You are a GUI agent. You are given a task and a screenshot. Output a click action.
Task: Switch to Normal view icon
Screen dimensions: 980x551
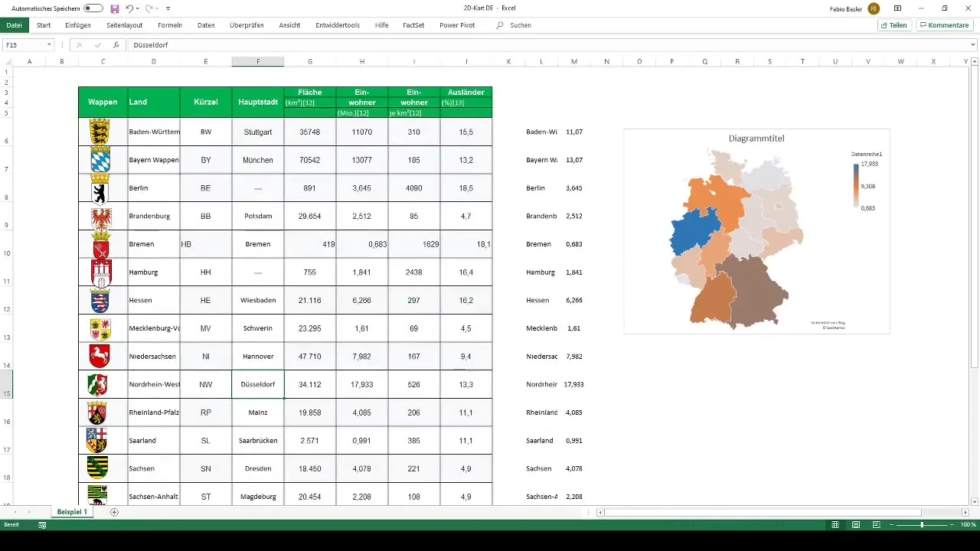point(835,525)
